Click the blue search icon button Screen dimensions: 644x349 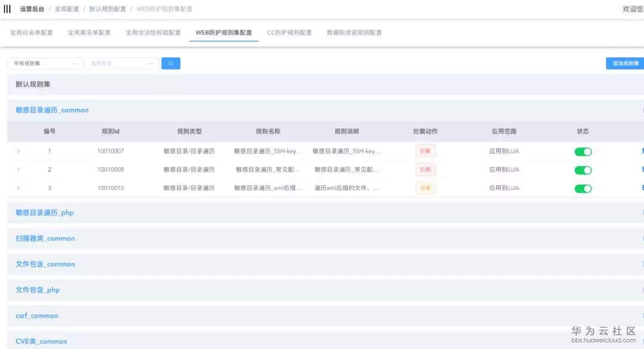coord(171,64)
